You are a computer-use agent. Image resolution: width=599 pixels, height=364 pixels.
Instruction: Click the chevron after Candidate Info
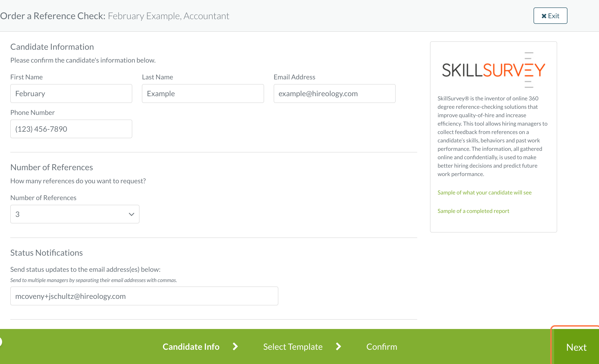point(235,346)
